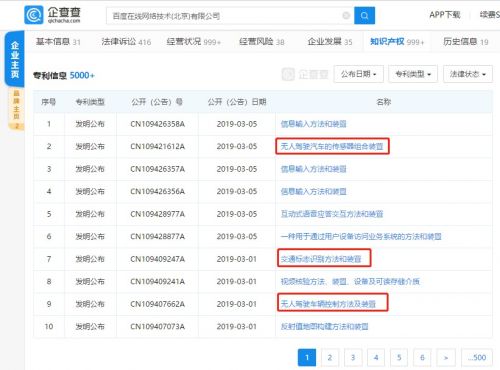Click the next page arrow
Image resolution: width=500 pixels, height=370 pixels.
click(x=446, y=358)
